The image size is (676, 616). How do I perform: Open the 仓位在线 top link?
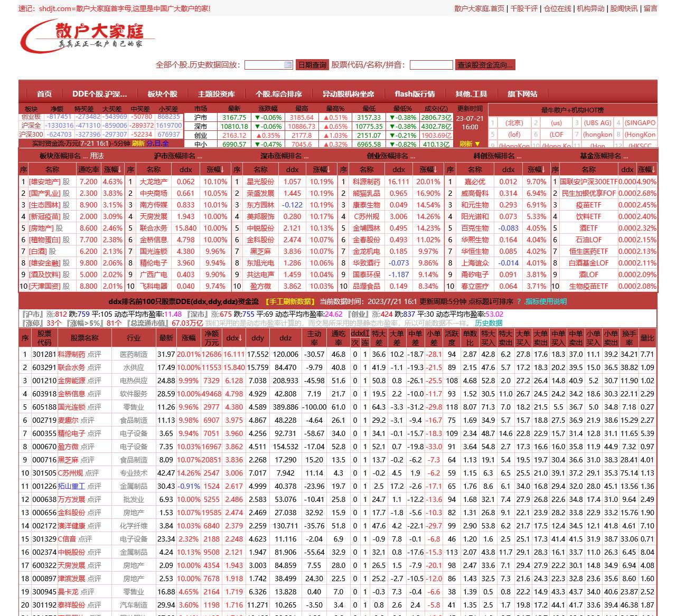pos(557,8)
